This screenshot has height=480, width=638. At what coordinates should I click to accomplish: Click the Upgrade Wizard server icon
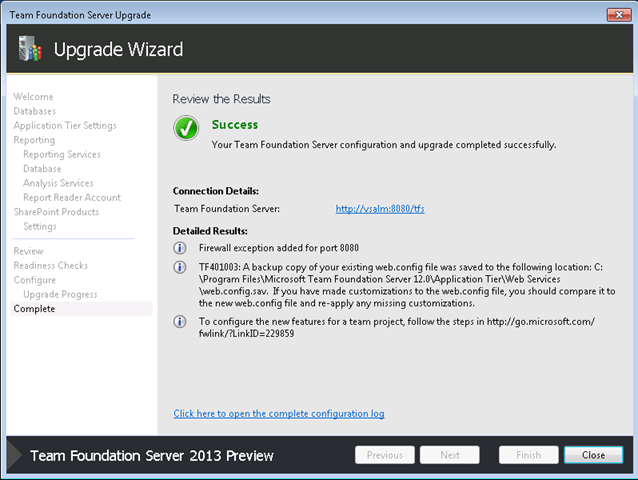(30, 49)
